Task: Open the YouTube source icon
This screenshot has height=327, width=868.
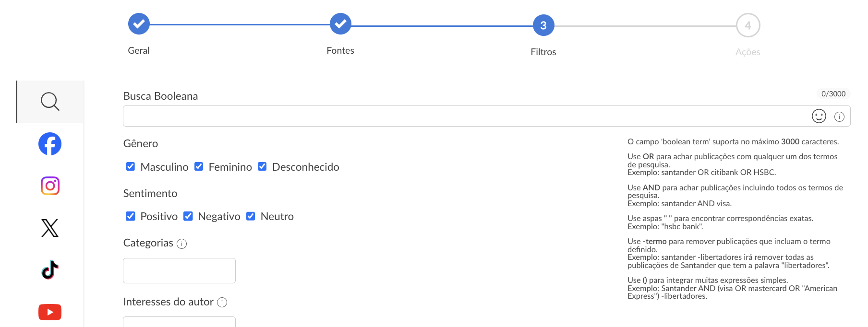Action: (x=50, y=312)
